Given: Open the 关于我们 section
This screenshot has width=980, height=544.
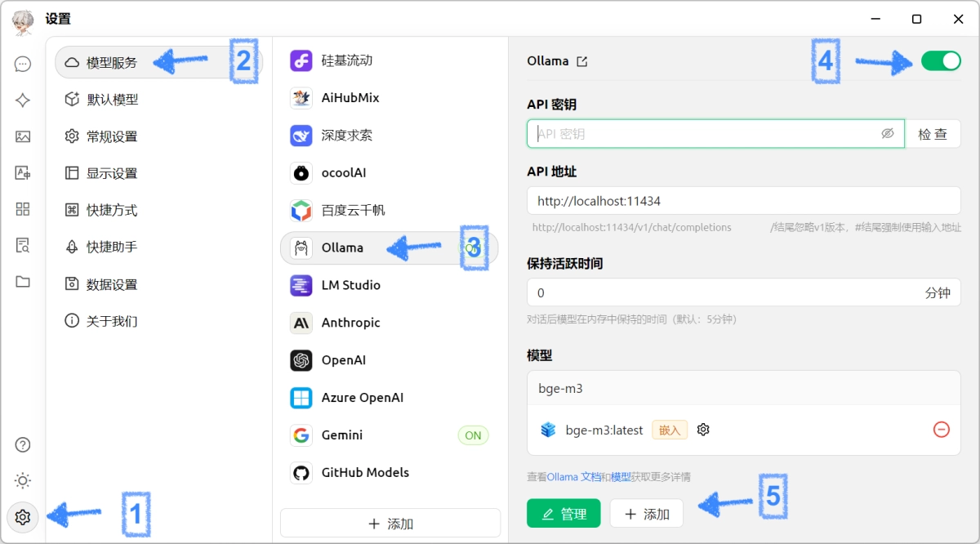Looking at the screenshot, I should click(x=158, y=321).
